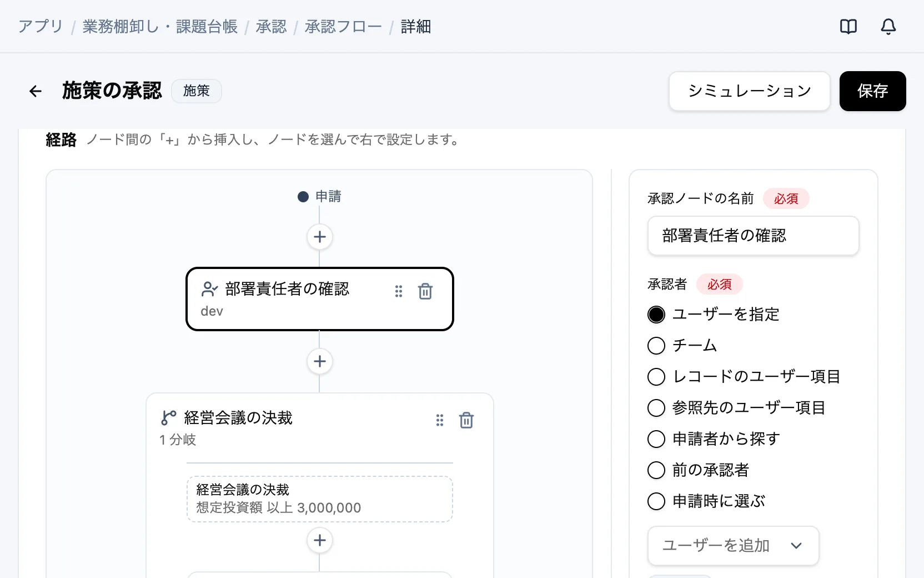Go to アプリ breadcrumb

[41, 27]
